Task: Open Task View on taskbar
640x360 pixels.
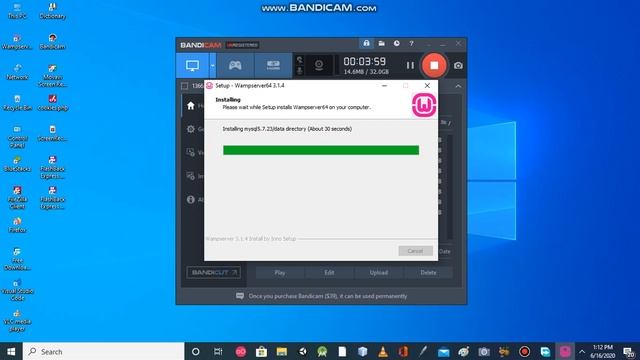Action: coord(218,351)
